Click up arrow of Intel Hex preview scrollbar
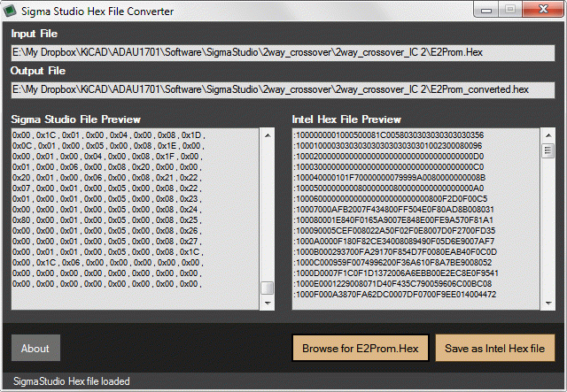Image resolution: width=567 pixels, height=392 pixels. (x=548, y=135)
